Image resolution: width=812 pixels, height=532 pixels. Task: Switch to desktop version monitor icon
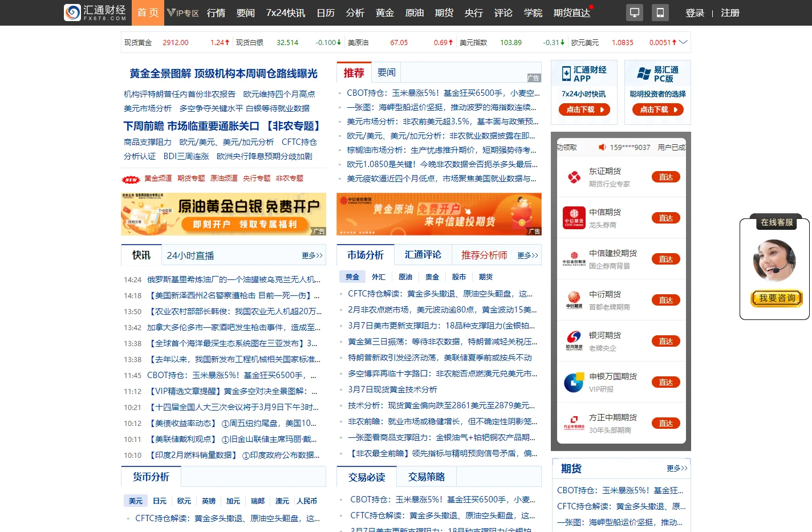pos(634,13)
